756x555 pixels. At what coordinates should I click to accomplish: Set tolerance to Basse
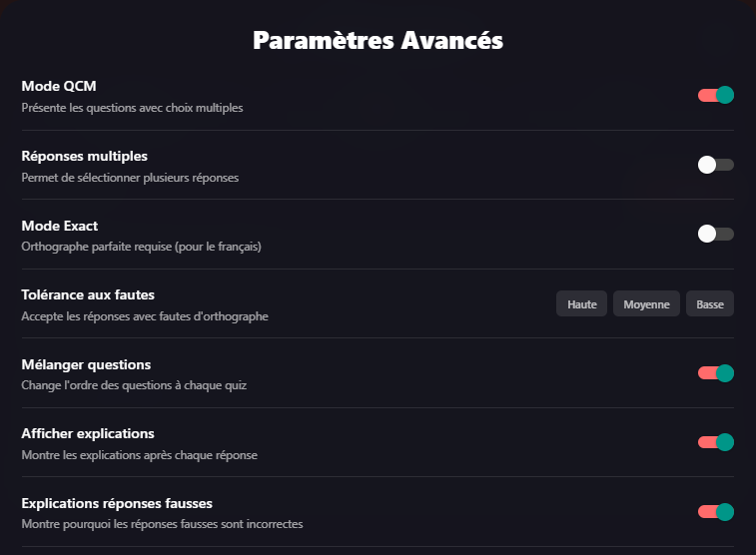click(710, 304)
